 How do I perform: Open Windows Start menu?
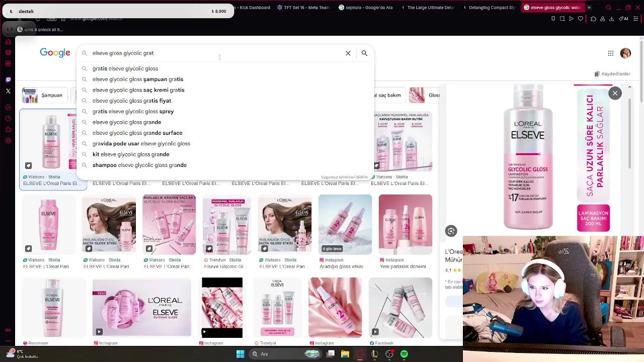[x=240, y=354]
